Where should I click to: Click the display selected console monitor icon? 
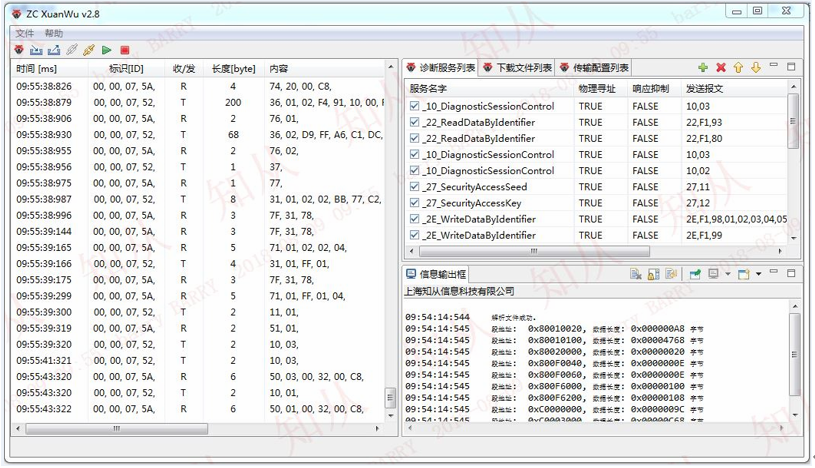click(714, 274)
